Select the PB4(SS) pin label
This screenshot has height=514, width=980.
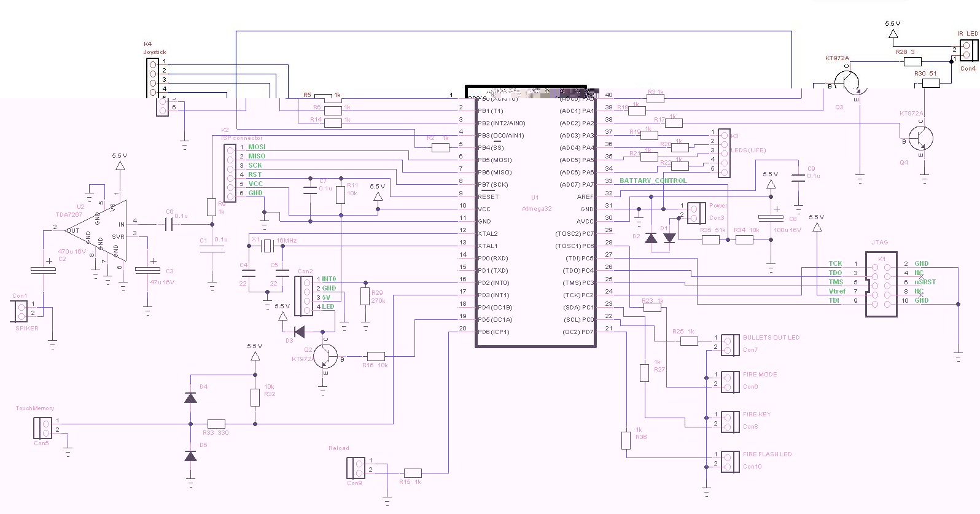pos(491,148)
